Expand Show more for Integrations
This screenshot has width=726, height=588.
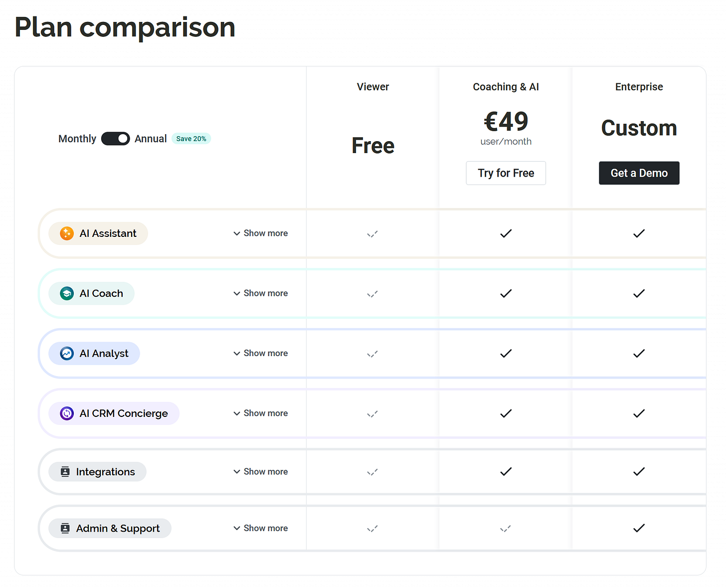(x=261, y=472)
